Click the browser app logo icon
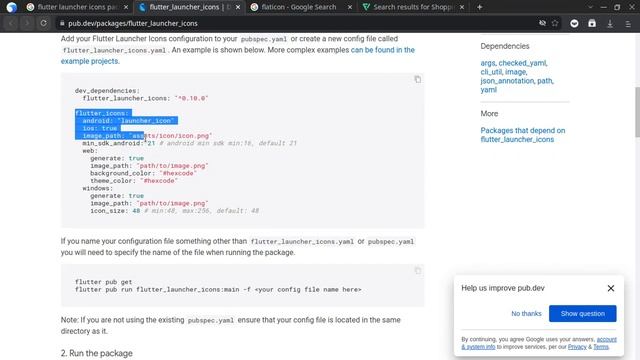Viewport: 640px width, 360px height. click(x=11, y=7)
